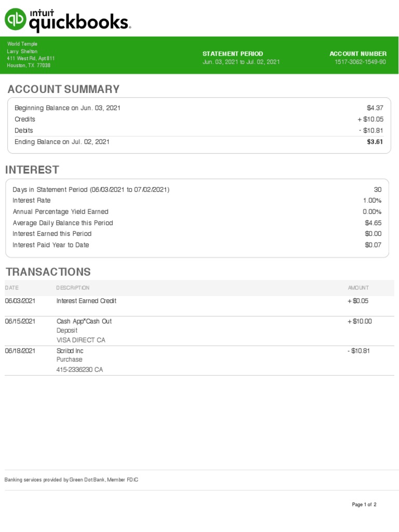Screen dimensions: 399x532
Task: Click the Green Dot Bank footer text
Action: (71, 480)
